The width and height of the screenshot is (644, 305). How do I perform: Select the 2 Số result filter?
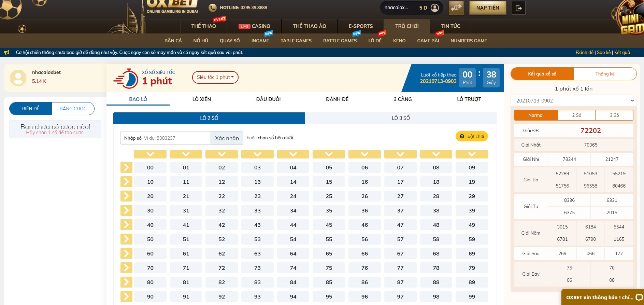click(576, 115)
